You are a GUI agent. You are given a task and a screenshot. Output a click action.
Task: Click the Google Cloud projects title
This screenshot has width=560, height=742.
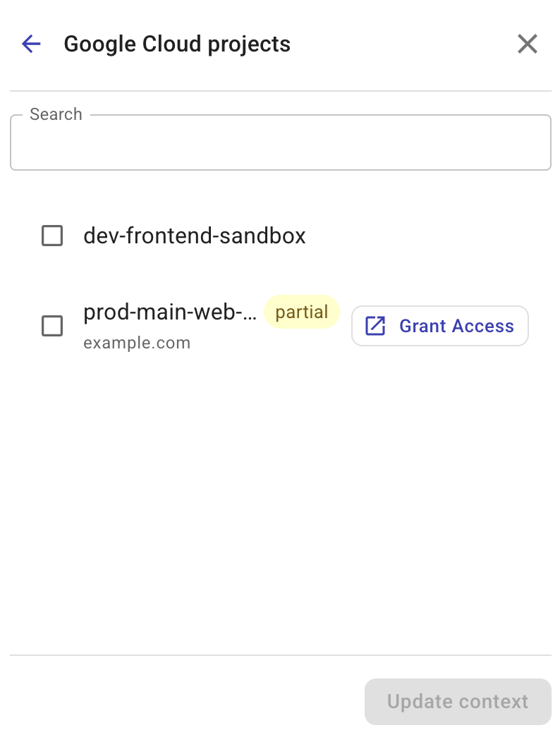[x=177, y=44]
